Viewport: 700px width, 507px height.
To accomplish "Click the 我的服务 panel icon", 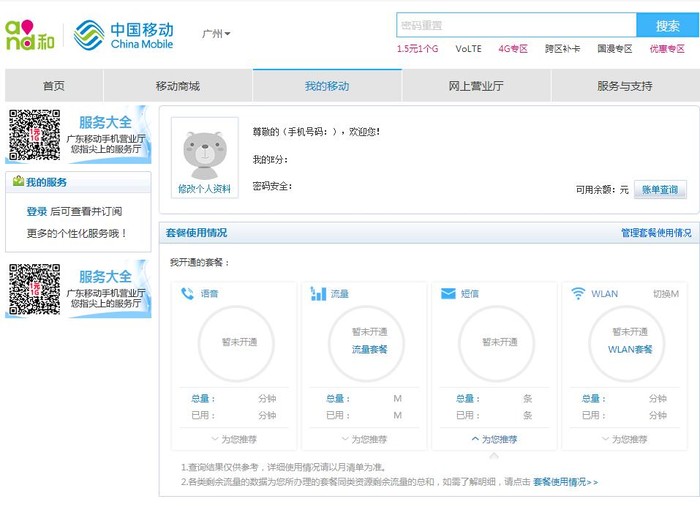I will pos(18,181).
